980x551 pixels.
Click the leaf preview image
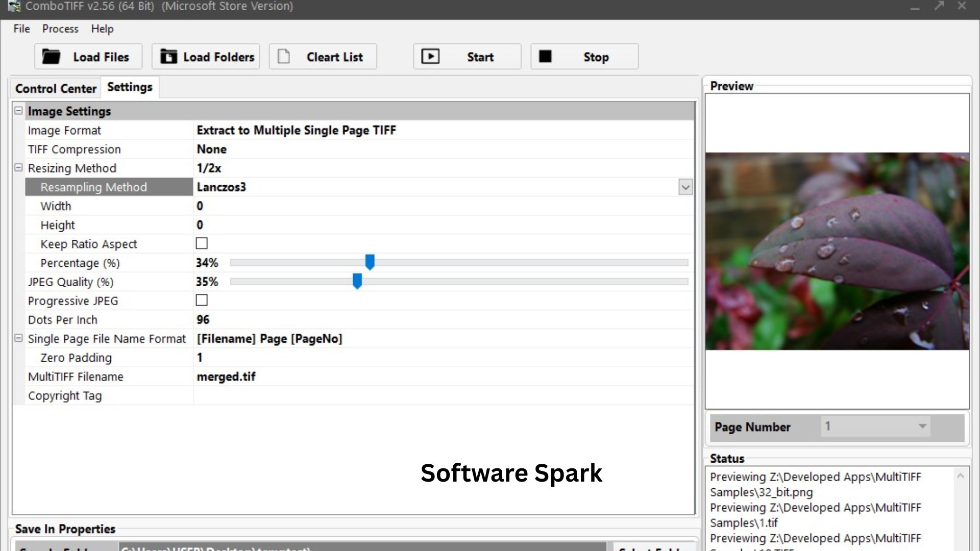(x=837, y=251)
